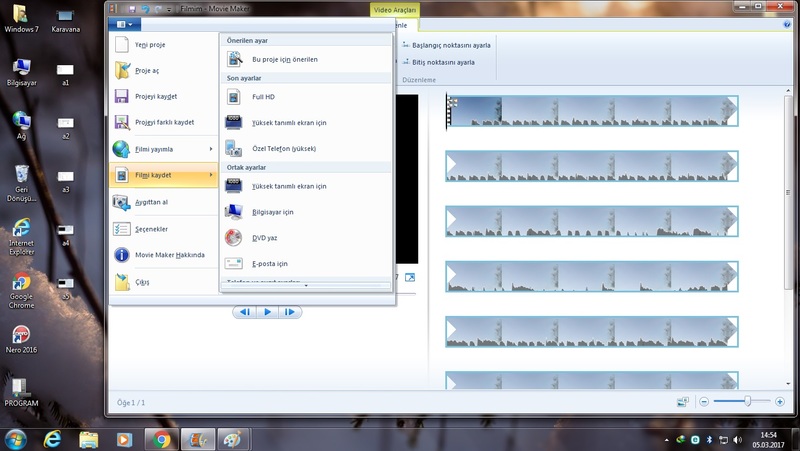Image resolution: width=800 pixels, height=451 pixels.
Task: Click Undo in quick access toolbar
Action: (145, 9)
